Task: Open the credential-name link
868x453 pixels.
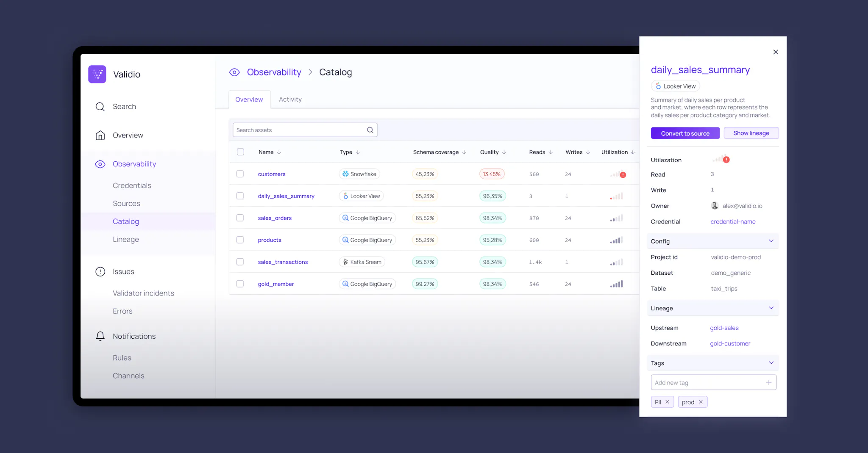Action: [733, 222]
